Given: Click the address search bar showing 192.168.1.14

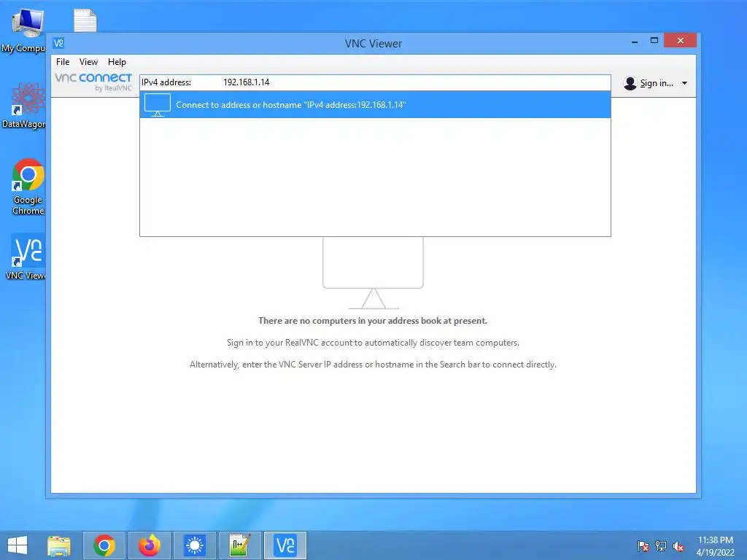Looking at the screenshot, I should [x=375, y=82].
